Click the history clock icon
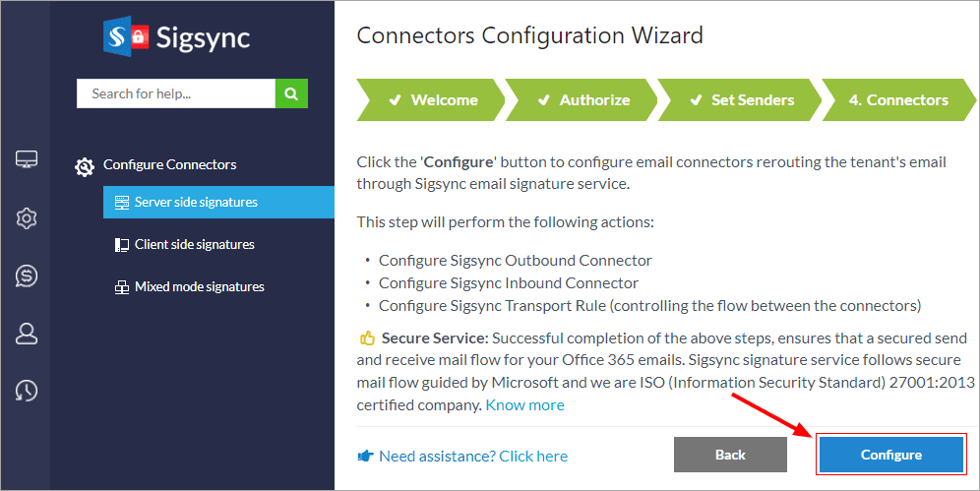Image resolution: width=980 pixels, height=491 pixels. (x=27, y=391)
